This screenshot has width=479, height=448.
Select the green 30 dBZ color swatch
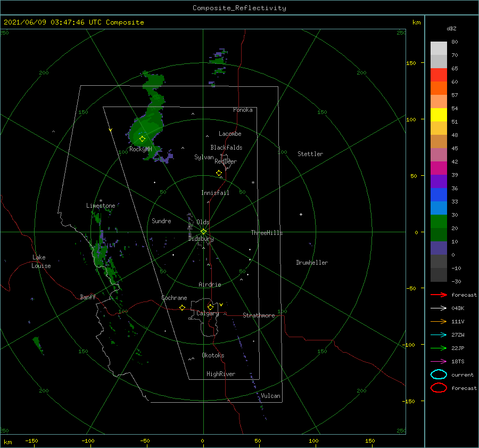(x=439, y=221)
